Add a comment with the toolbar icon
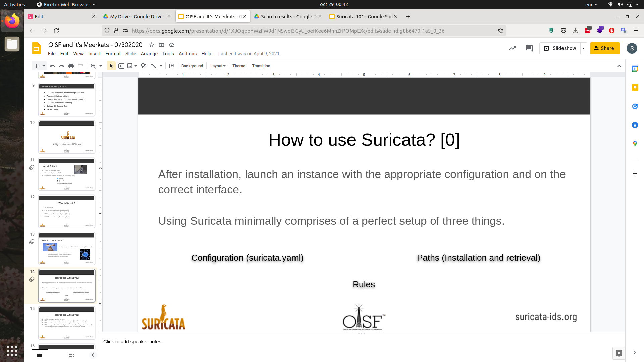The width and height of the screenshot is (644, 362). pos(172,66)
